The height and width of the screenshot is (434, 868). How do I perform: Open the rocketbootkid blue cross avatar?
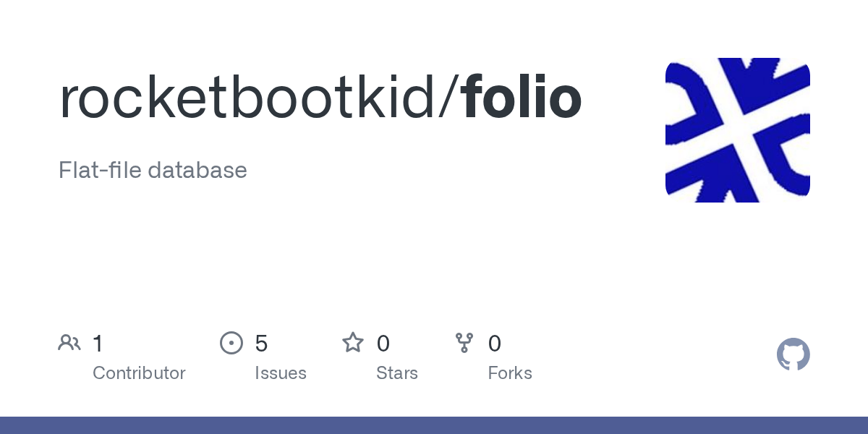click(x=737, y=130)
